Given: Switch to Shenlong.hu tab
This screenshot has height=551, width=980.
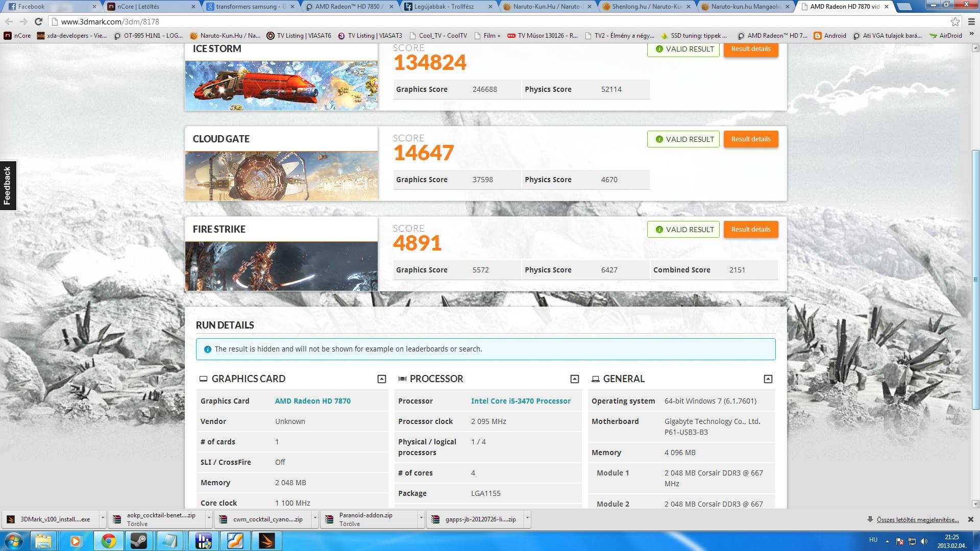Looking at the screenshot, I should tap(646, 7).
